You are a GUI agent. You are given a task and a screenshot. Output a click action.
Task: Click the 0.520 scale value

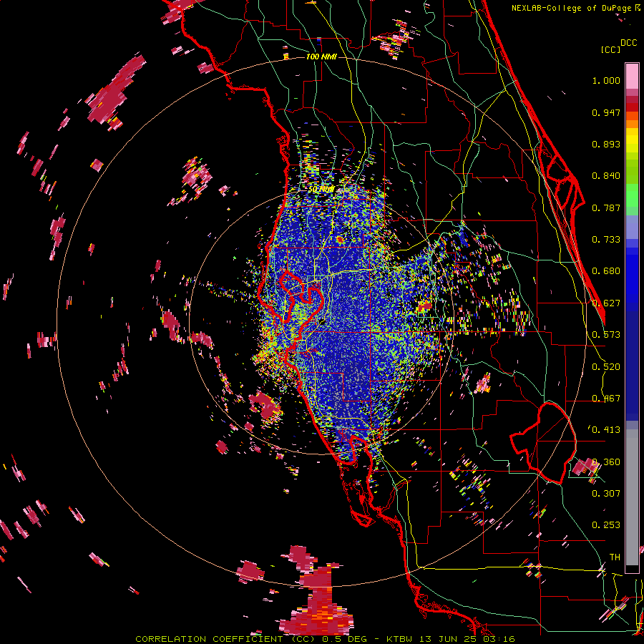click(x=606, y=367)
